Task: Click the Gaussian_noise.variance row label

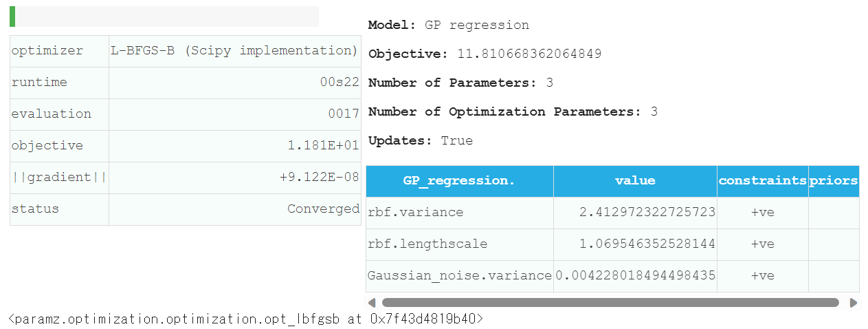Action: click(x=460, y=276)
